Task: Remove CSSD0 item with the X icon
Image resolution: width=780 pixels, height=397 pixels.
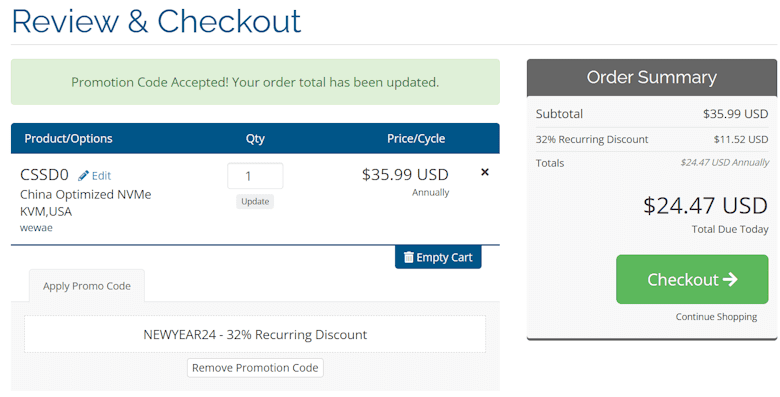Action: coord(485,172)
